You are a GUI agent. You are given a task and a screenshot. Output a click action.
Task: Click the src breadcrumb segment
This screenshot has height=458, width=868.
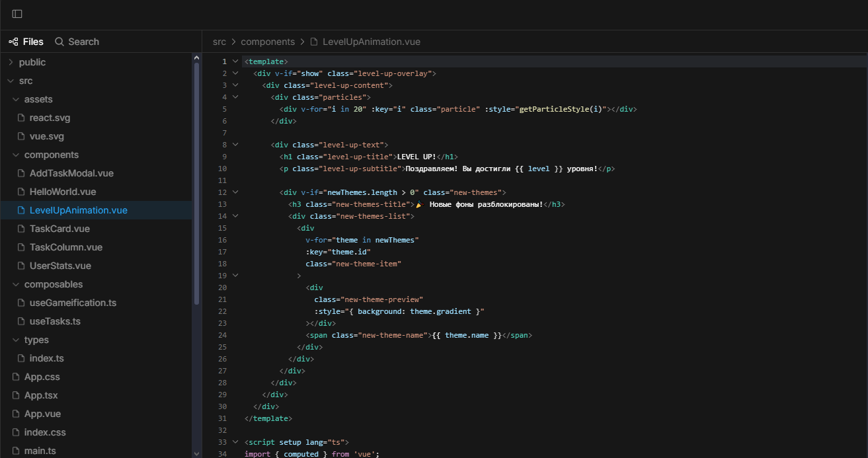click(x=219, y=42)
